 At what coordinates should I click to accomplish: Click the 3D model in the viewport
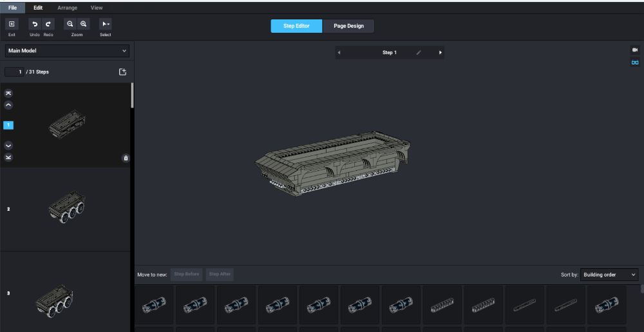pos(333,163)
